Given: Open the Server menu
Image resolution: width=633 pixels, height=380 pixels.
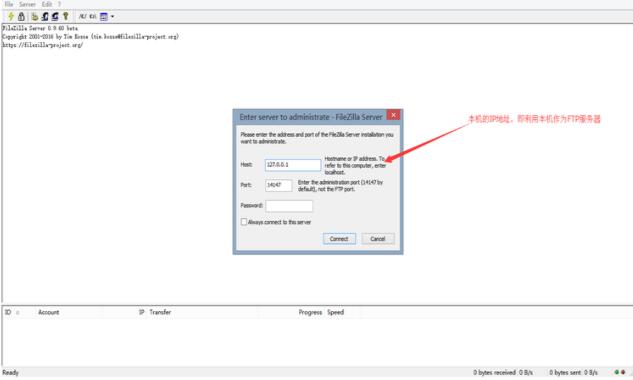Looking at the screenshot, I should tap(27, 4).
